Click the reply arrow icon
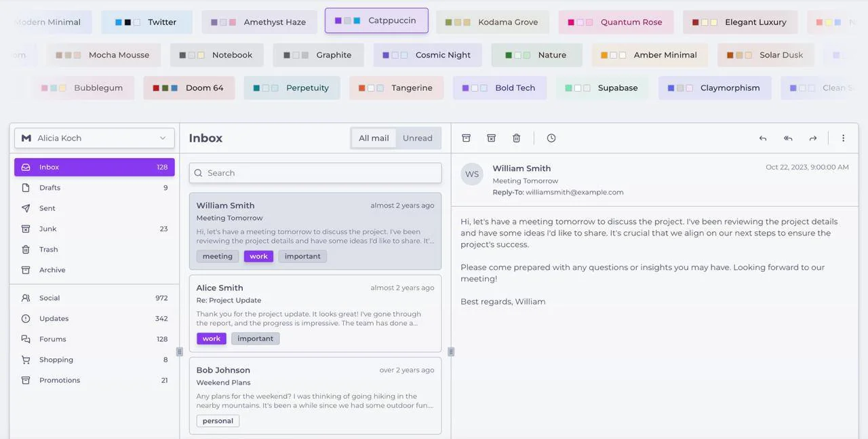This screenshot has height=439, width=868. point(763,138)
